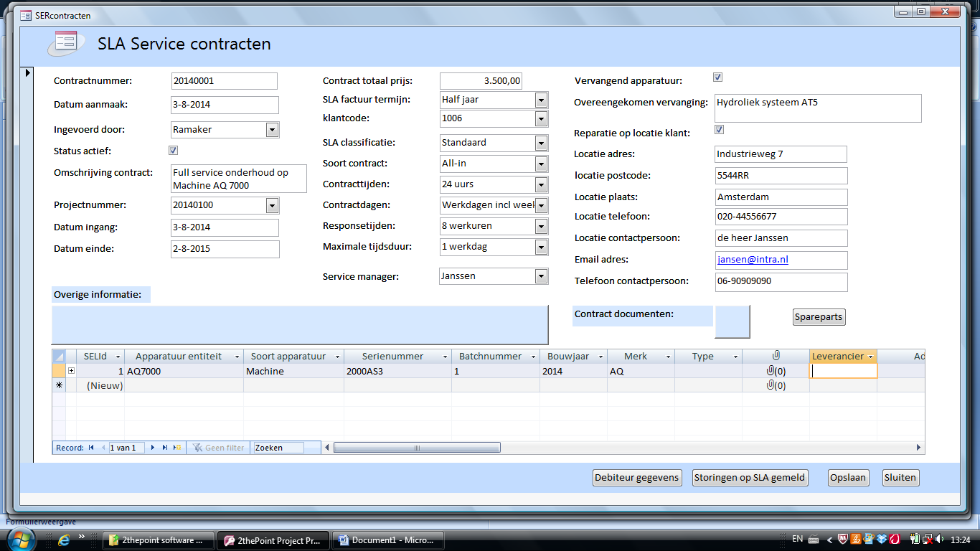This screenshot has width=980, height=551.
Task: Click the Contract documenten attachment box
Action: (732, 321)
